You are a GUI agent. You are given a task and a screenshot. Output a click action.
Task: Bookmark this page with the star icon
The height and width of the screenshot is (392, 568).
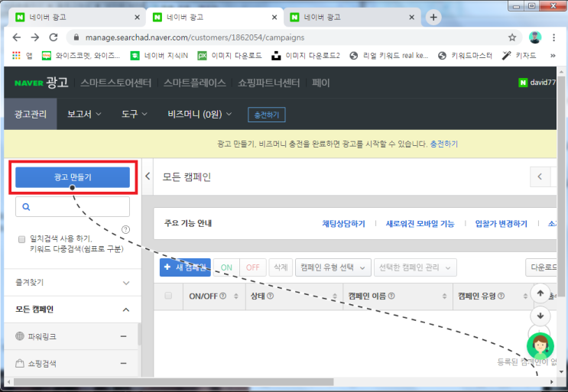[x=512, y=37]
